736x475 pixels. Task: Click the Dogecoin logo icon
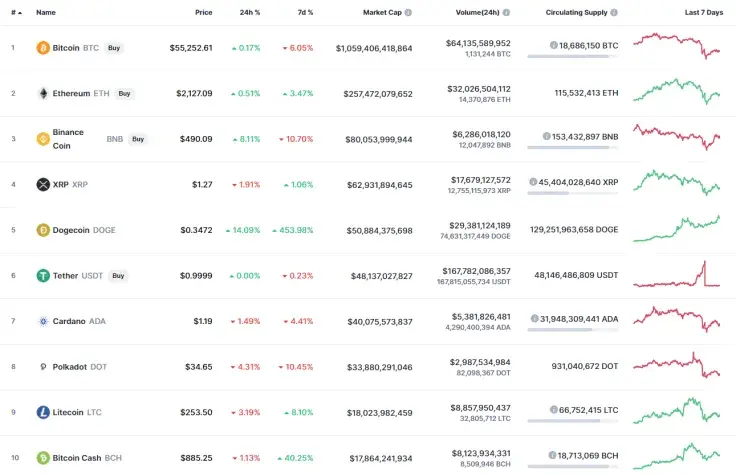(x=43, y=230)
